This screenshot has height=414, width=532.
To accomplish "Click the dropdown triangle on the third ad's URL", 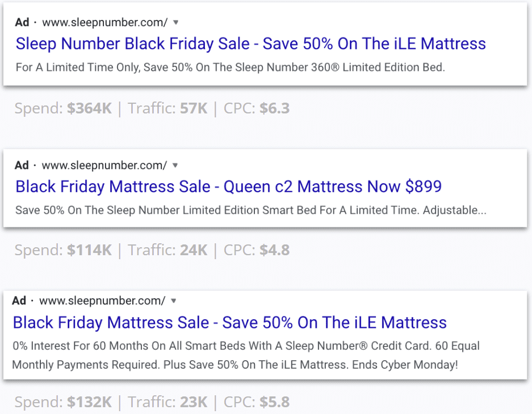I will pos(173,301).
